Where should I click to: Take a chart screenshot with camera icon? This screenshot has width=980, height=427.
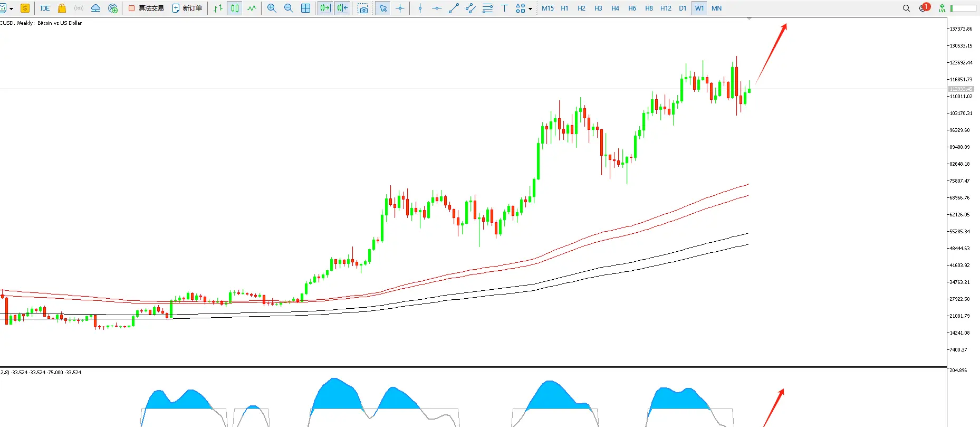pos(363,8)
